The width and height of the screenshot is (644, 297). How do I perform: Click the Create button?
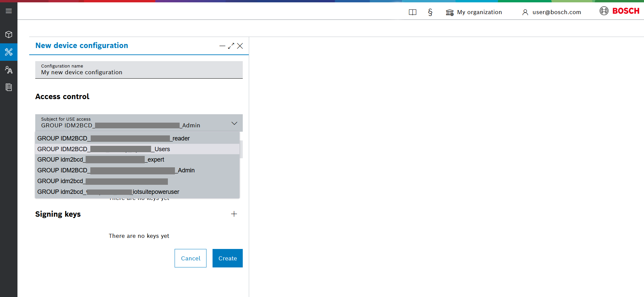(x=227, y=258)
